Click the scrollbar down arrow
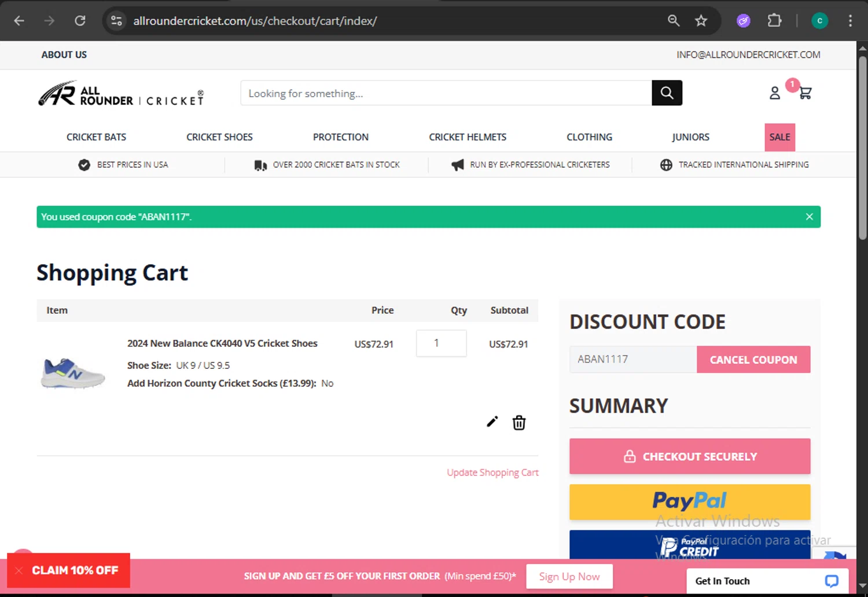The height and width of the screenshot is (597, 868). [x=862, y=585]
